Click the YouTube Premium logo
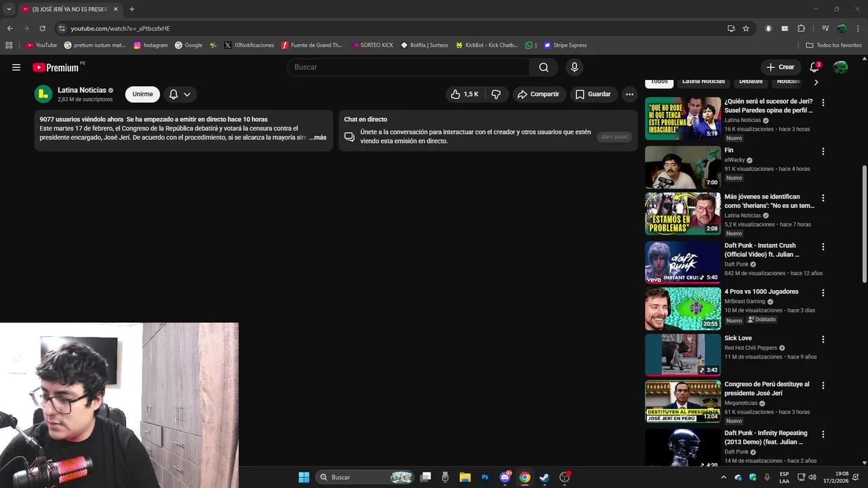 tap(56, 67)
